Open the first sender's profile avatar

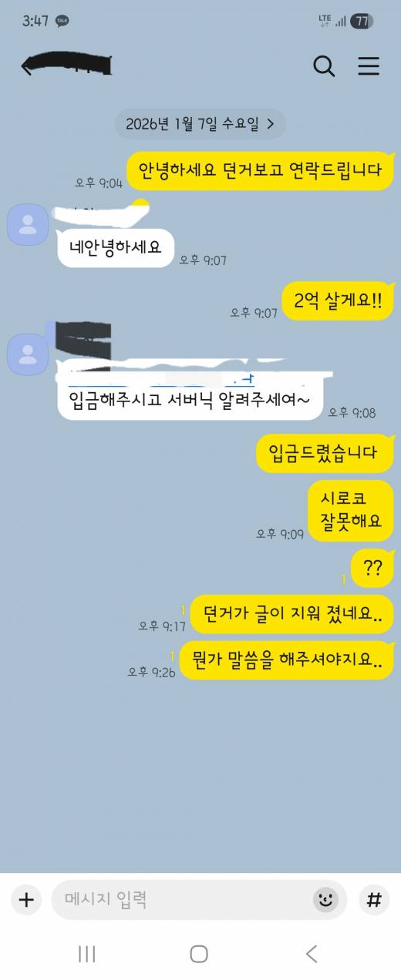tap(28, 224)
